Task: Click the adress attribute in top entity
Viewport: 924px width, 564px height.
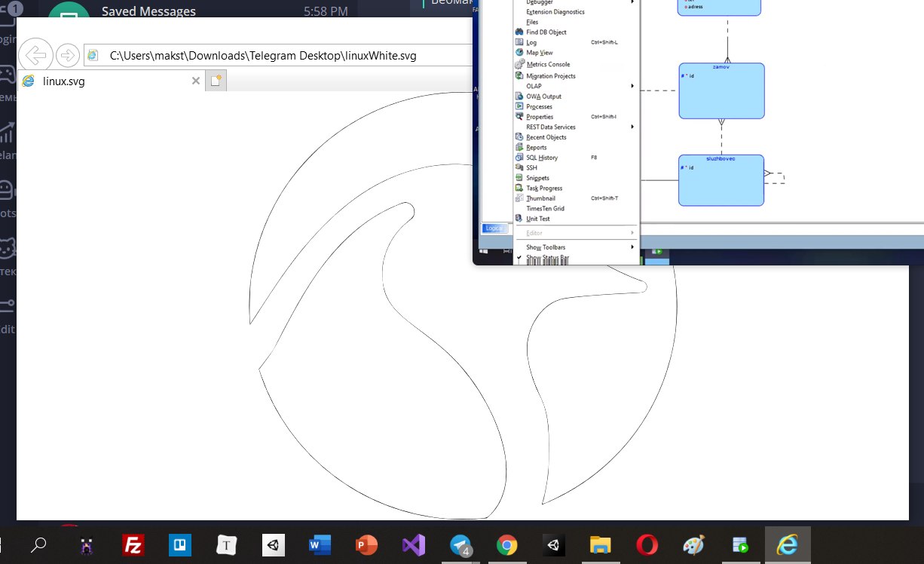Action: (x=693, y=7)
